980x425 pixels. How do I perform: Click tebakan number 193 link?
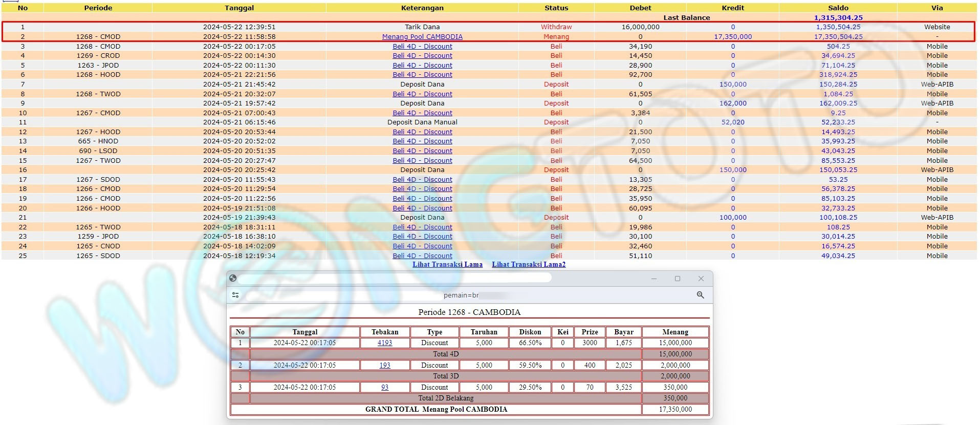(385, 366)
